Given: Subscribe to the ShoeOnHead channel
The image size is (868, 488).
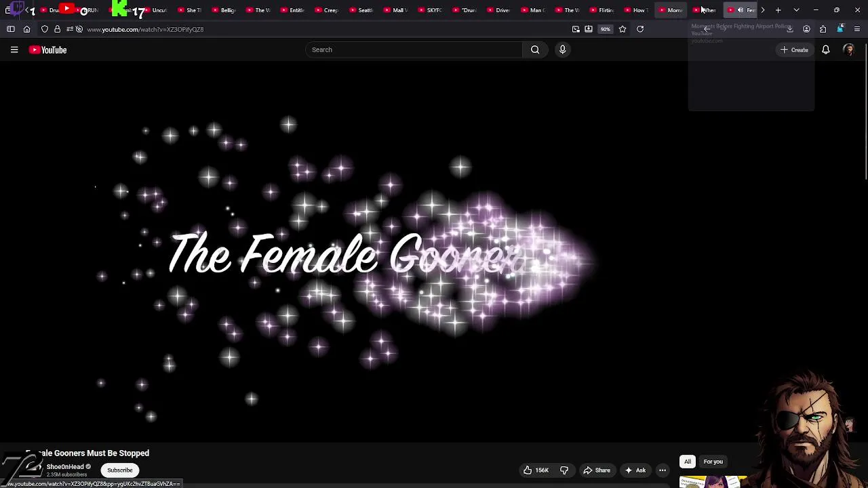Looking at the screenshot, I should pyautogui.click(x=119, y=470).
